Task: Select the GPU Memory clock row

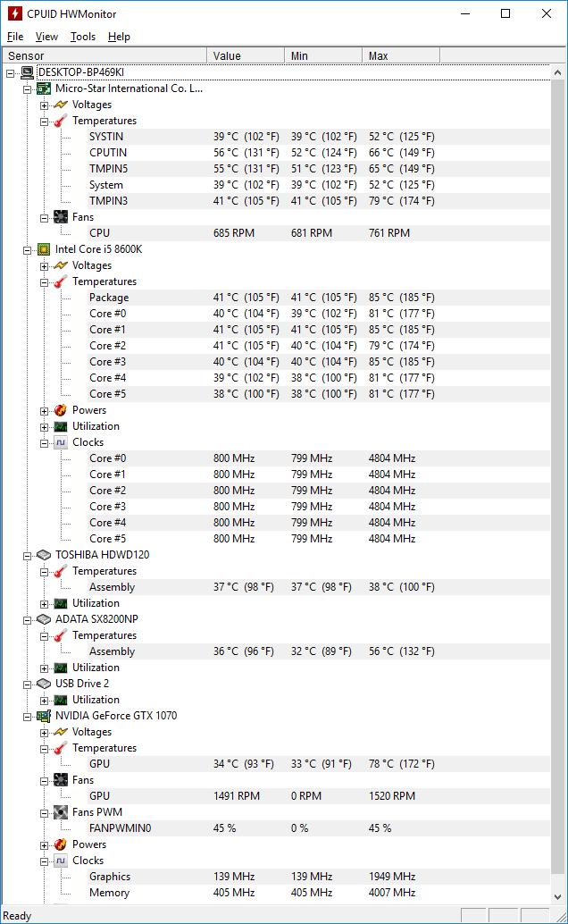Action: pyautogui.click(x=318, y=893)
